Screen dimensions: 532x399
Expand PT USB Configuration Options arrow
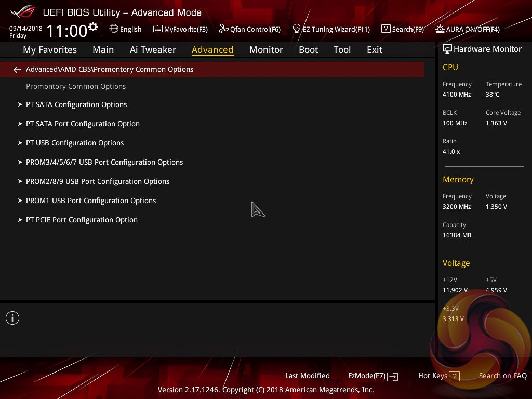click(20, 143)
